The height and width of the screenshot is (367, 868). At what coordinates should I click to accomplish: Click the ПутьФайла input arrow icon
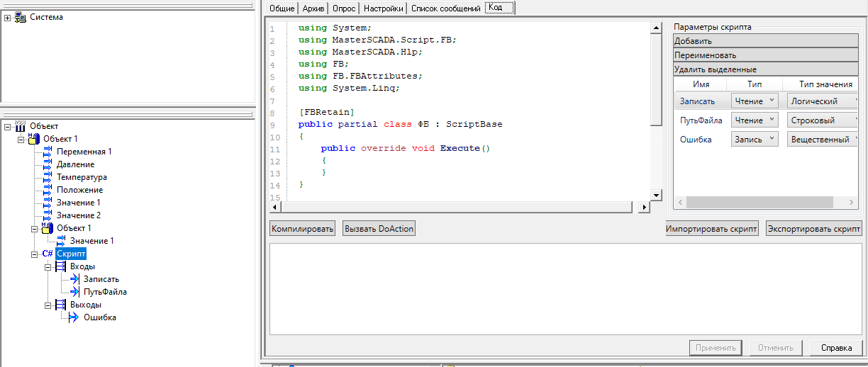[x=74, y=292]
